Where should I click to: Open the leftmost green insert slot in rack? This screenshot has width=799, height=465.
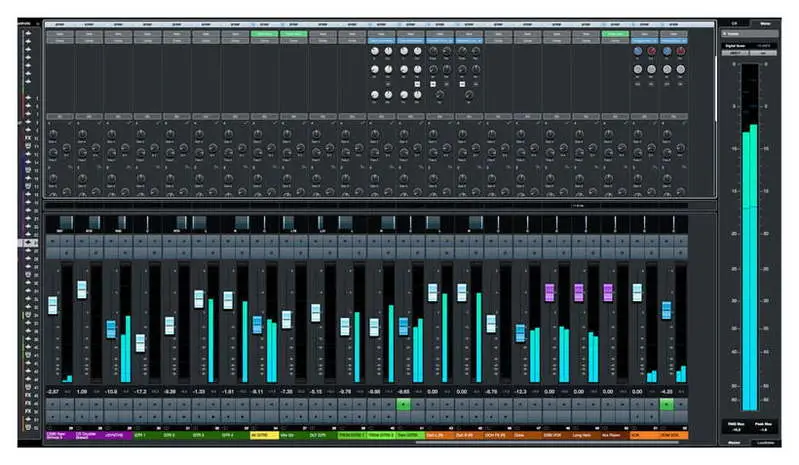click(x=265, y=33)
